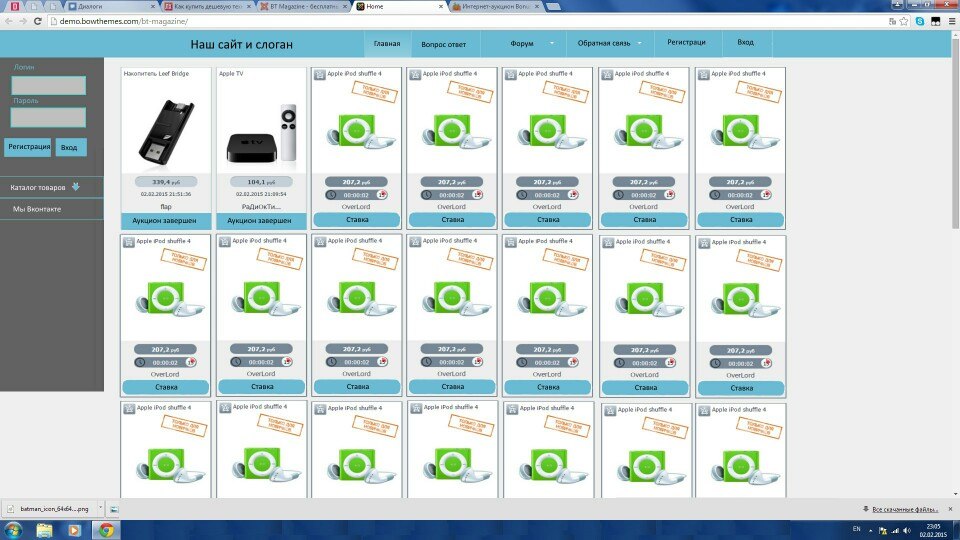Reload the page with the refresh icon

click(37, 21)
